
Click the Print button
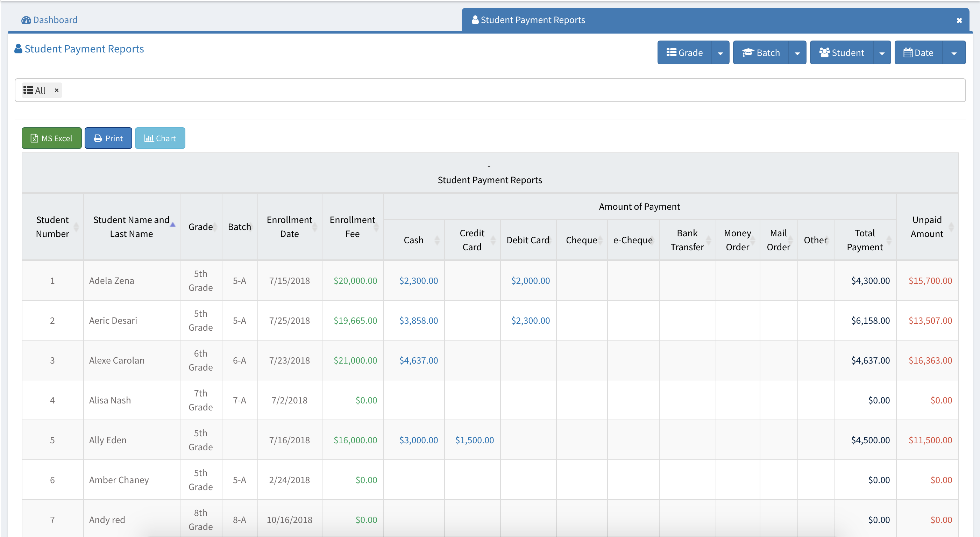(108, 138)
